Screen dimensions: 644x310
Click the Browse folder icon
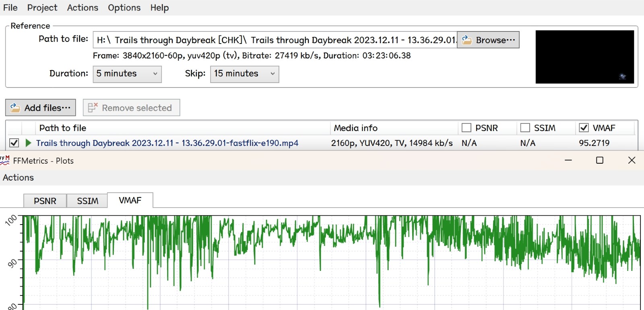(467, 40)
